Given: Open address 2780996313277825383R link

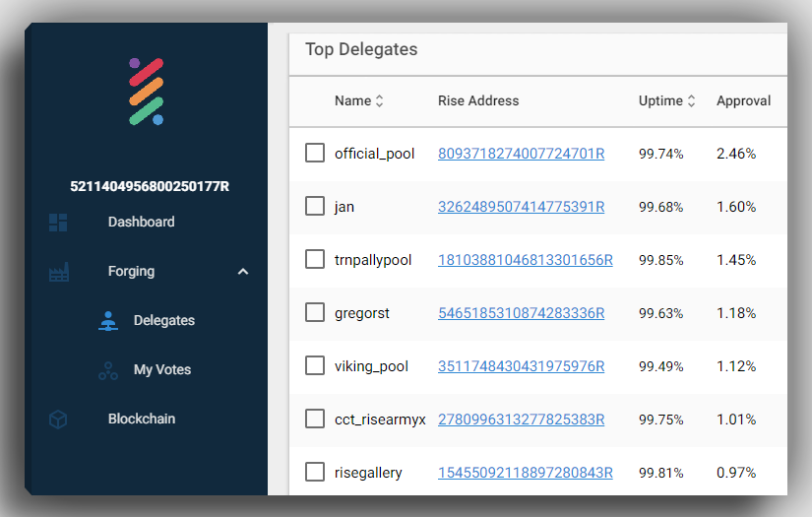Looking at the screenshot, I should click(521, 420).
